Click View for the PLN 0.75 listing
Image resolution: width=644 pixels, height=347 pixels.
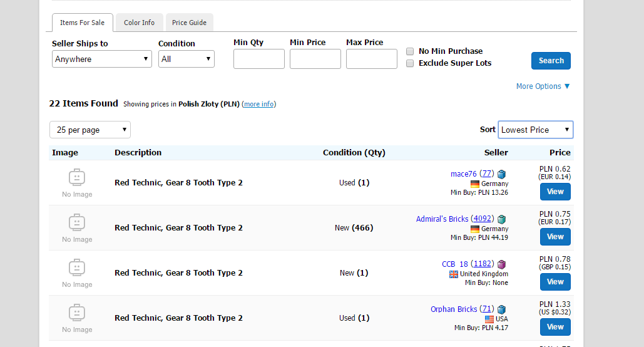point(555,237)
